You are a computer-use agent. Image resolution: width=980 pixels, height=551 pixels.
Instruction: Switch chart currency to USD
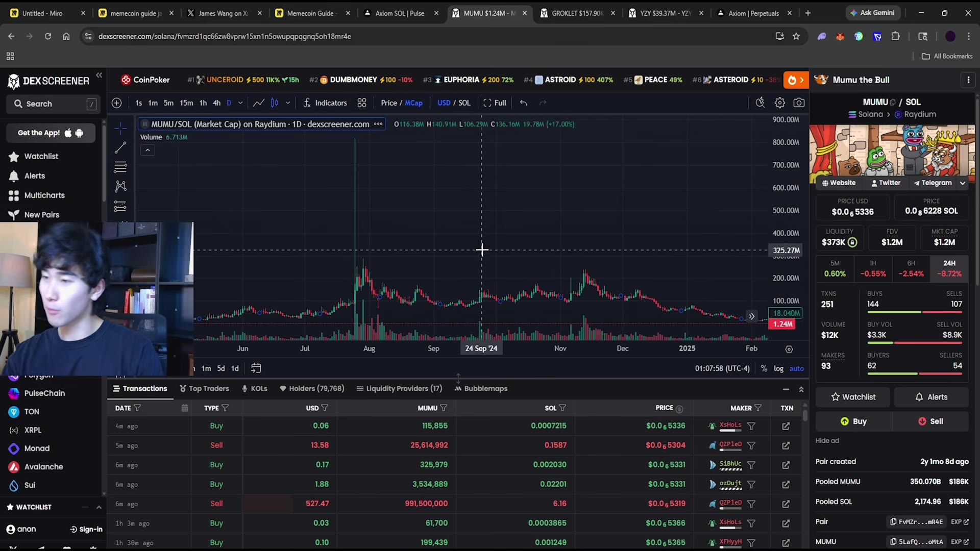tap(444, 103)
